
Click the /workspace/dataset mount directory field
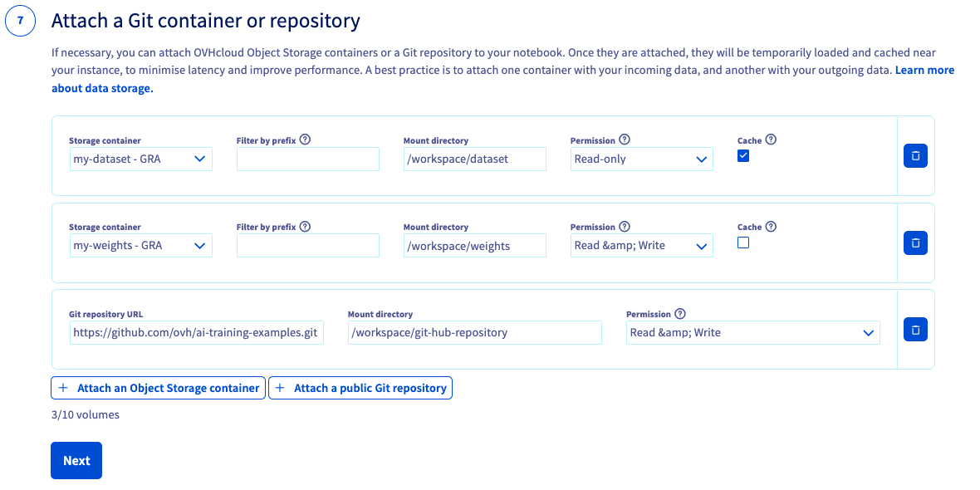[x=474, y=159]
